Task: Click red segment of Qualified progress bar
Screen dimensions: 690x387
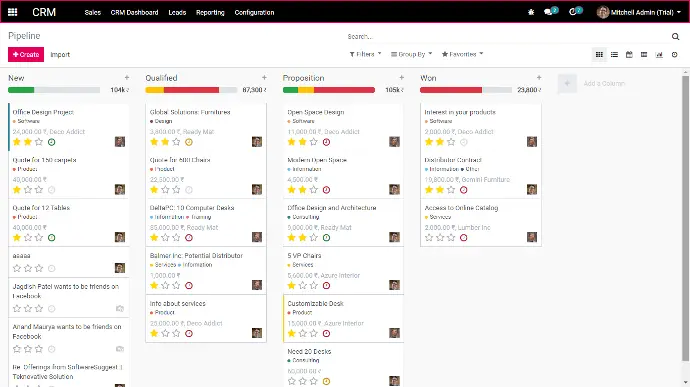Action: (191, 90)
